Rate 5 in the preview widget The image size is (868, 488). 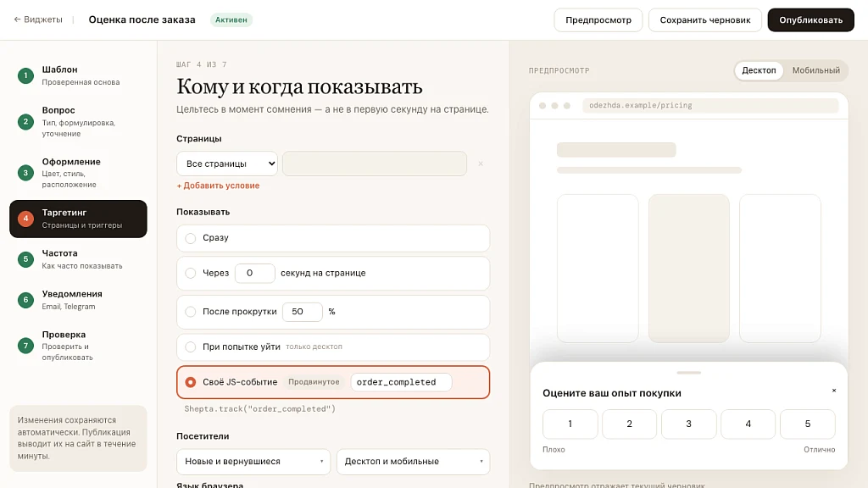807,424
